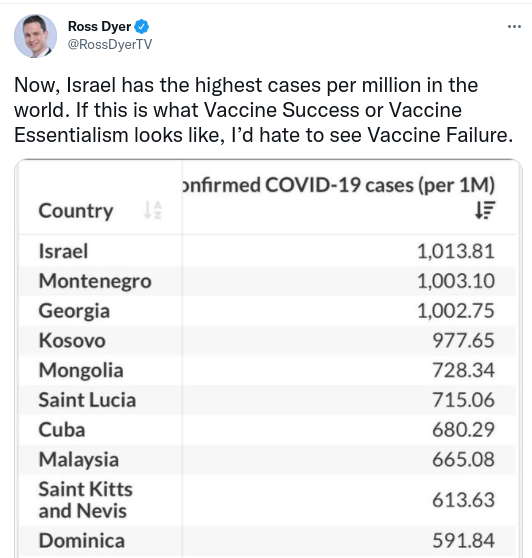Viewport: 532px width, 558px height.
Task: Sort the table by Country alphabetically
Action: pos(153,210)
